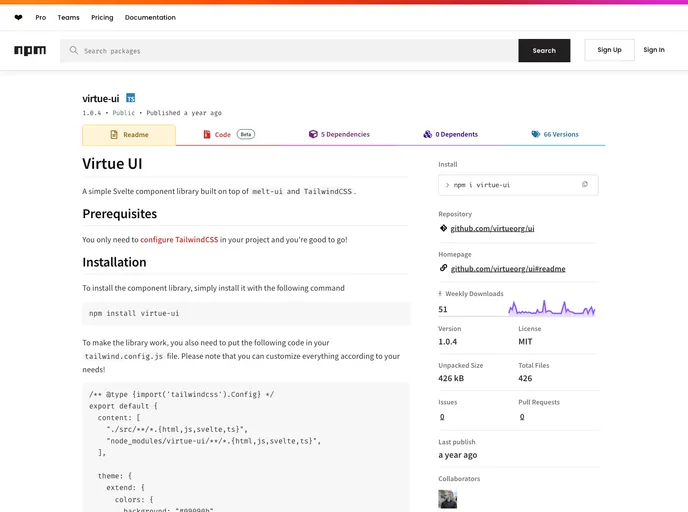The image size is (688, 512).
Task: Click the weekly downloads number 51
Action: (443, 309)
